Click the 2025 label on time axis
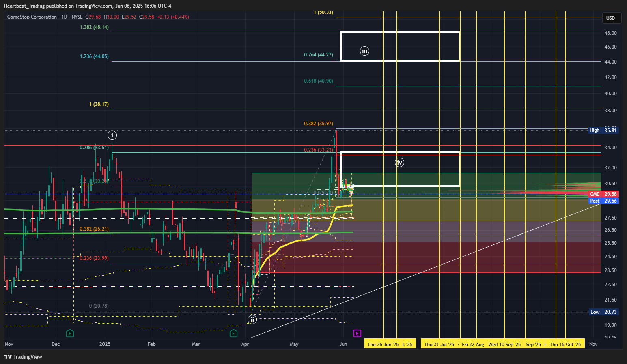Image resolution: width=627 pixels, height=364 pixels. click(x=105, y=344)
